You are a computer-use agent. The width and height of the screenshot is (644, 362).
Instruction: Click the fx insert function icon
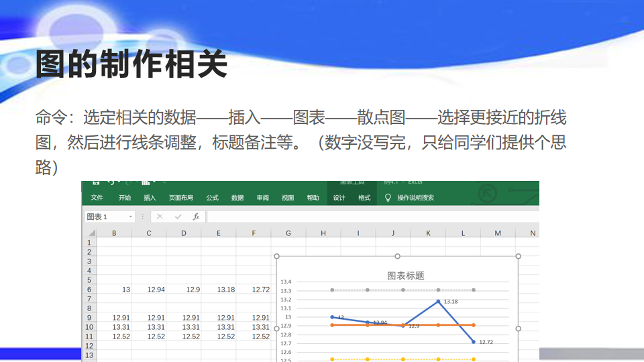coord(196,217)
